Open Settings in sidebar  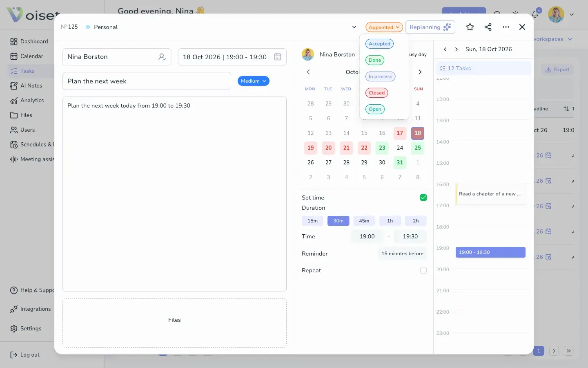(26, 328)
